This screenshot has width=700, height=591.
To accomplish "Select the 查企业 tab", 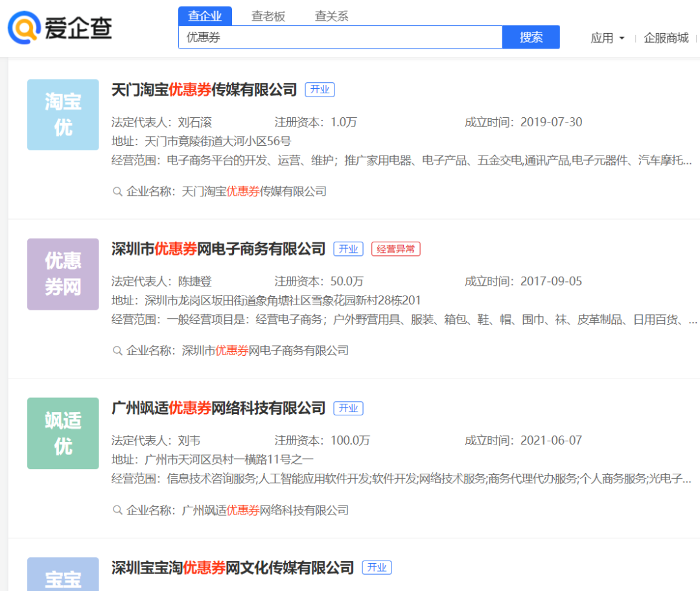I will (205, 15).
